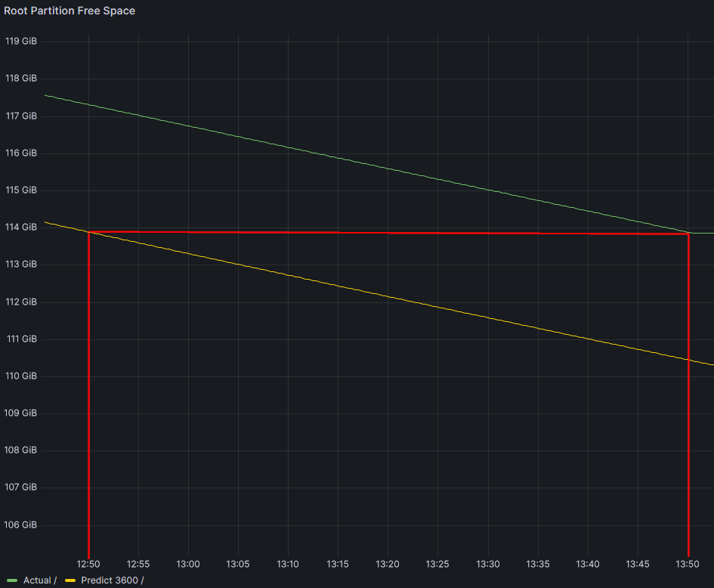Click the 114 GiB y-axis label
This screenshot has width=714, height=588.
pyautogui.click(x=21, y=227)
